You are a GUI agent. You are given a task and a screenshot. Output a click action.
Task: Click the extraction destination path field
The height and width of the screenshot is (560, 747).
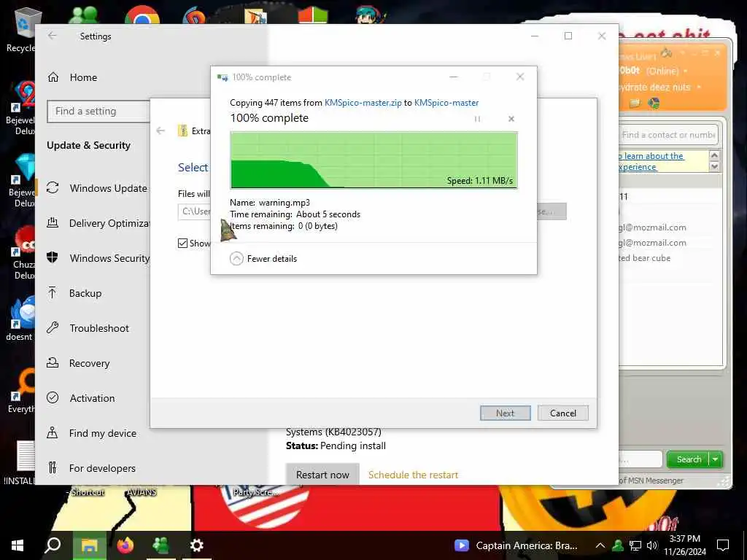[194, 211]
